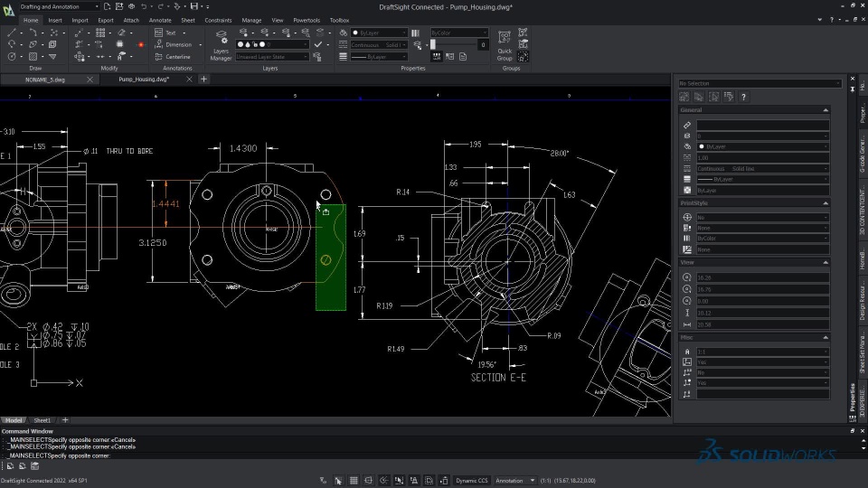Toggle Snap in status bar
Screen dimensions: 868x488
338,481
